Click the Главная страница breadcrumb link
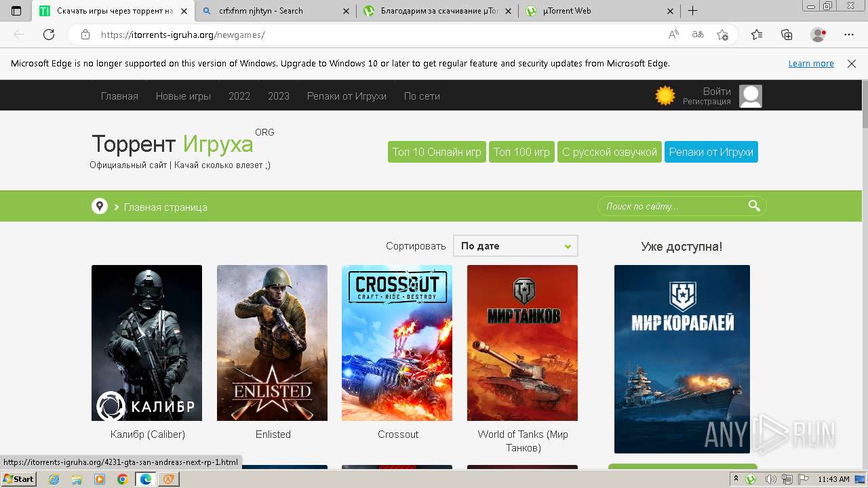 (165, 207)
